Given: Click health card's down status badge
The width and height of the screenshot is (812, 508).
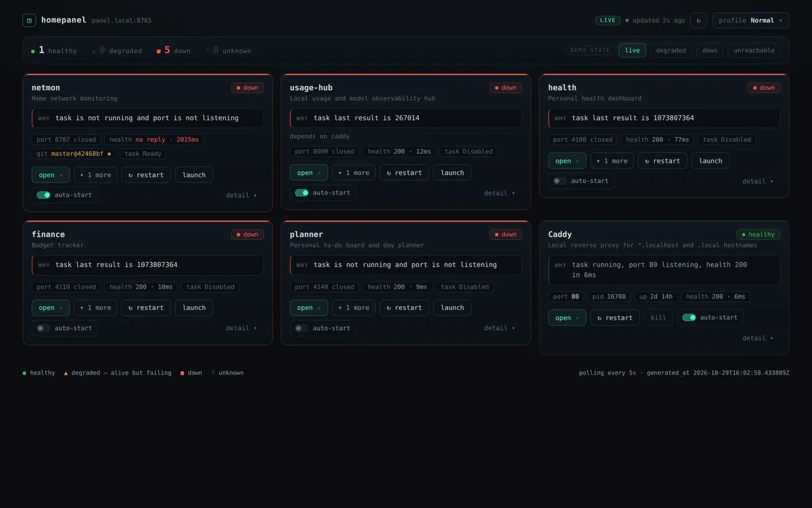Looking at the screenshot, I should click(x=764, y=87).
